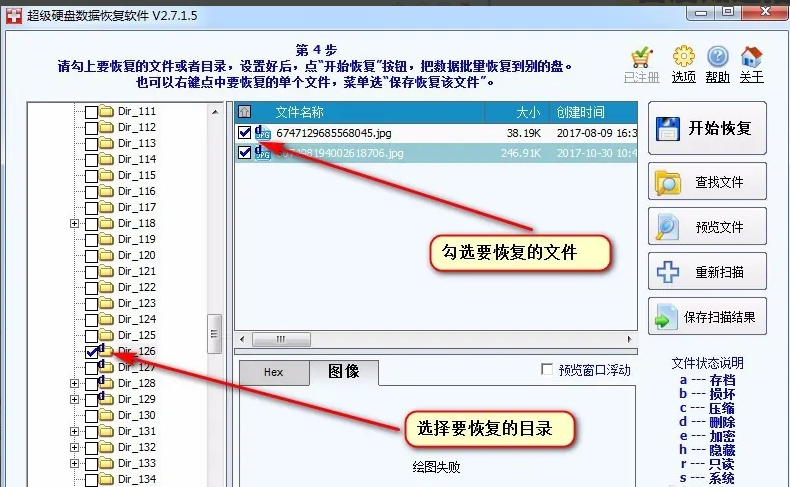Uncheck the 6747129685568045.jpg checkbox
The height and width of the screenshot is (487, 790).
point(244,133)
